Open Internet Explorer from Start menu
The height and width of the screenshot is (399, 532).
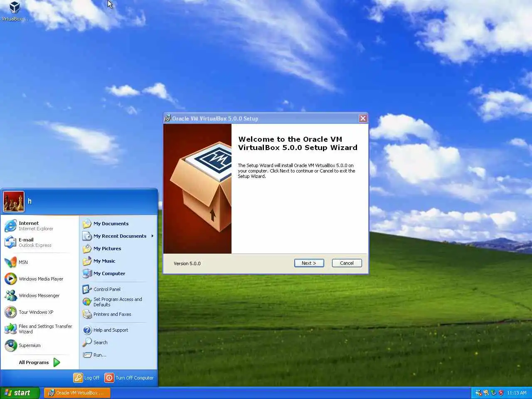tap(40, 226)
